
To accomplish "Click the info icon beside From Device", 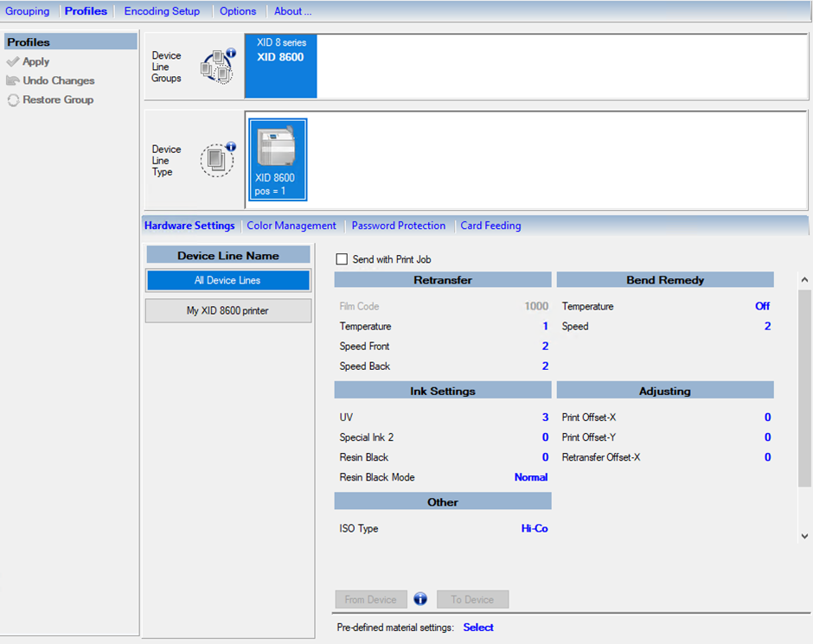I will (x=420, y=599).
